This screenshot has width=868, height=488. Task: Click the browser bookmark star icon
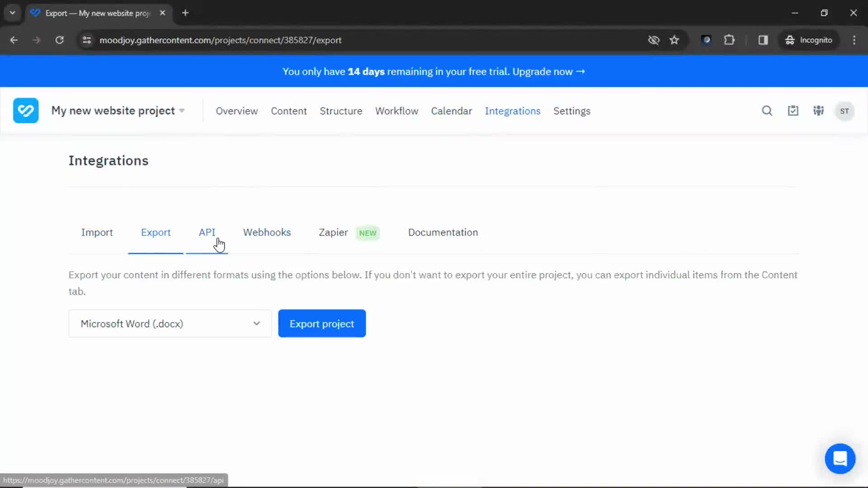[674, 40]
